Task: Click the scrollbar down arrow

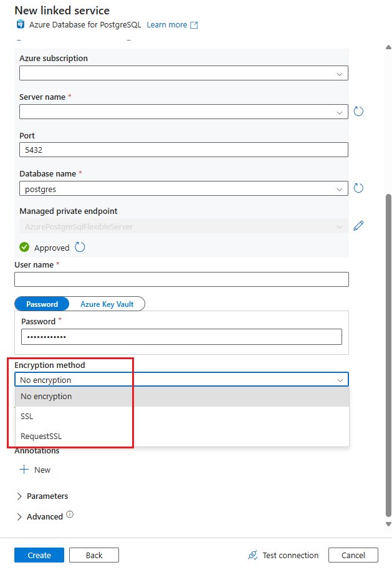Action: (x=388, y=524)
